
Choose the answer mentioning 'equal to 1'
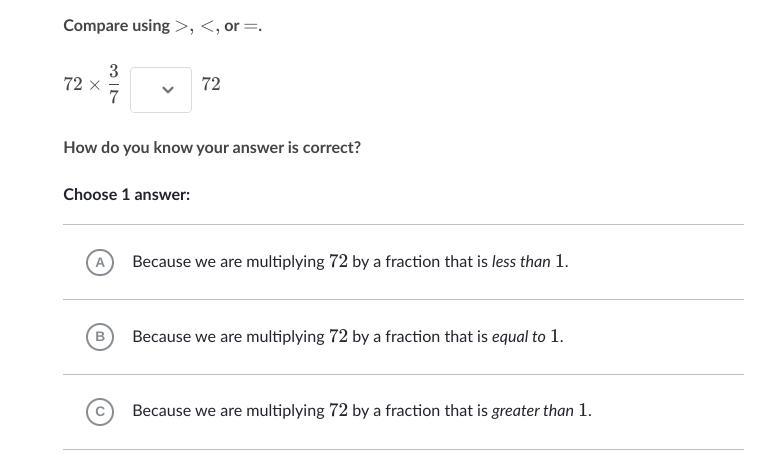347,337
